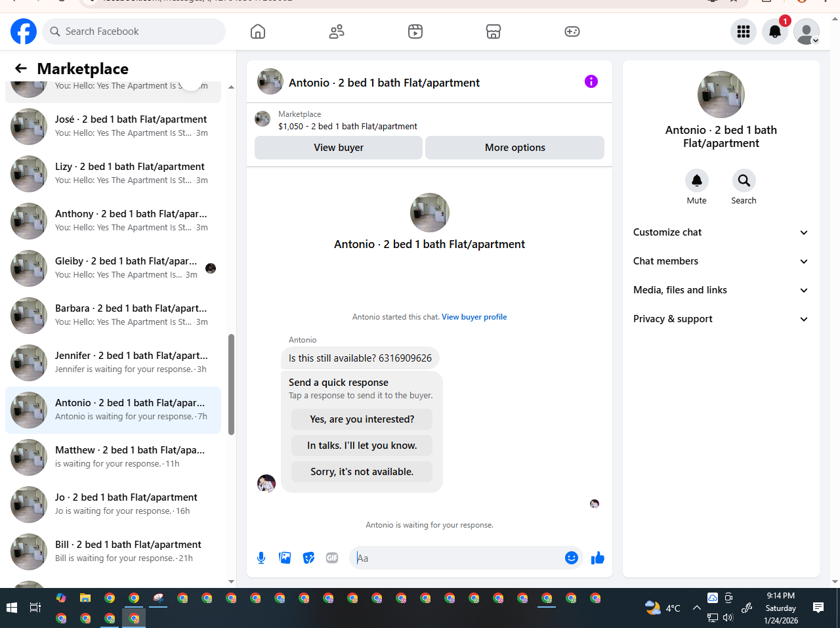Click the GIF picker icon
Viewport: 840px width, 628px height.
332,558
